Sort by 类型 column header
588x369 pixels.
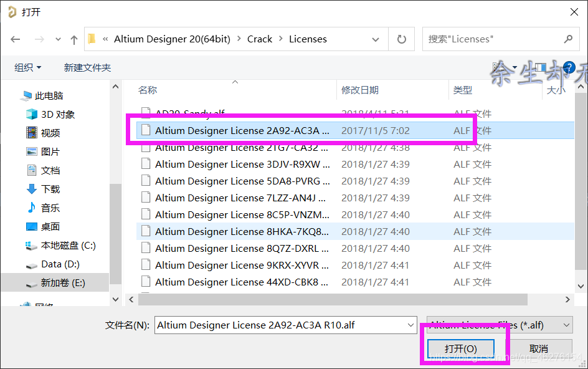point(462,90)
